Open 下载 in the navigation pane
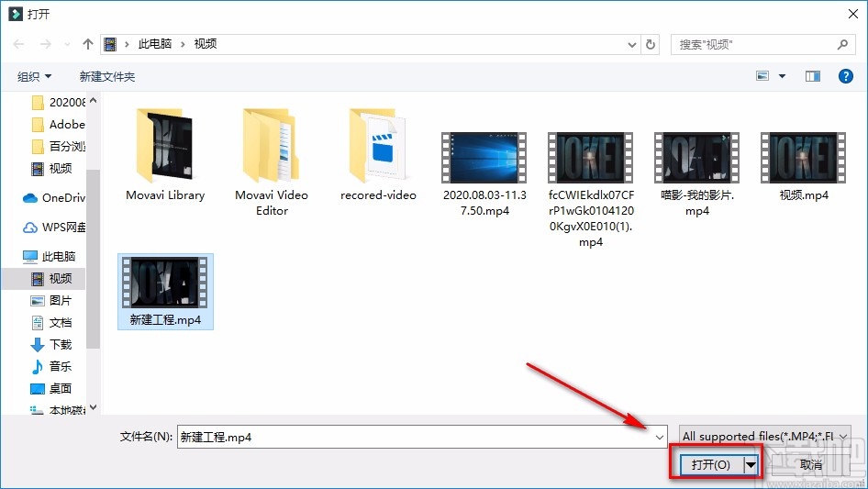868x489 pixels. pyautogui.click(x=51, y=344)
